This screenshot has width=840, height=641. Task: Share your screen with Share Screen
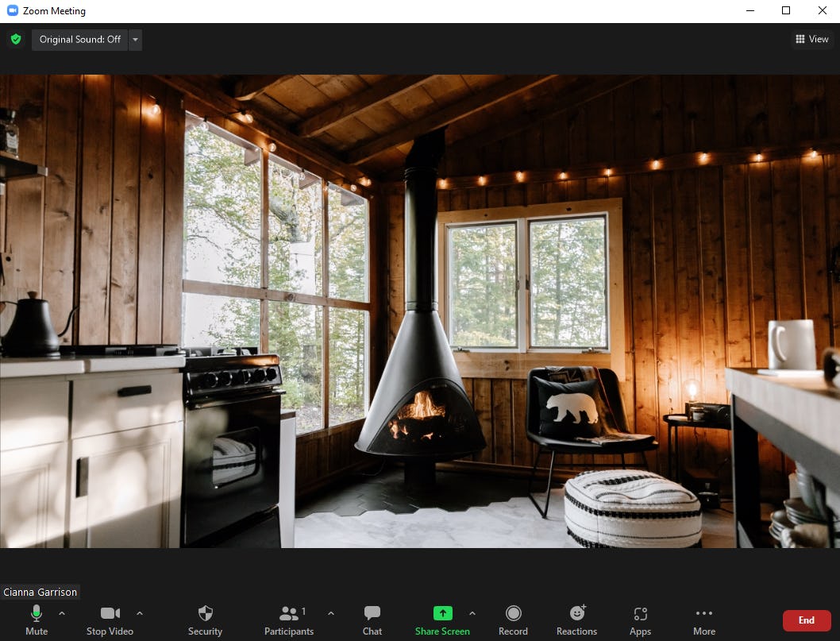coord(442,612)
